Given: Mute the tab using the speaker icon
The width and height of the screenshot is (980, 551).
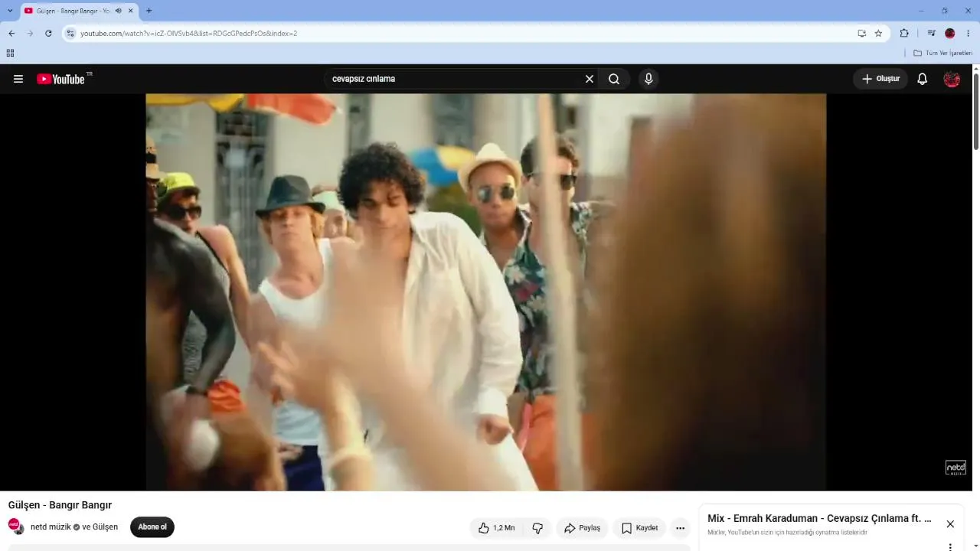Looking at the screenshot, I should point(118,11).
